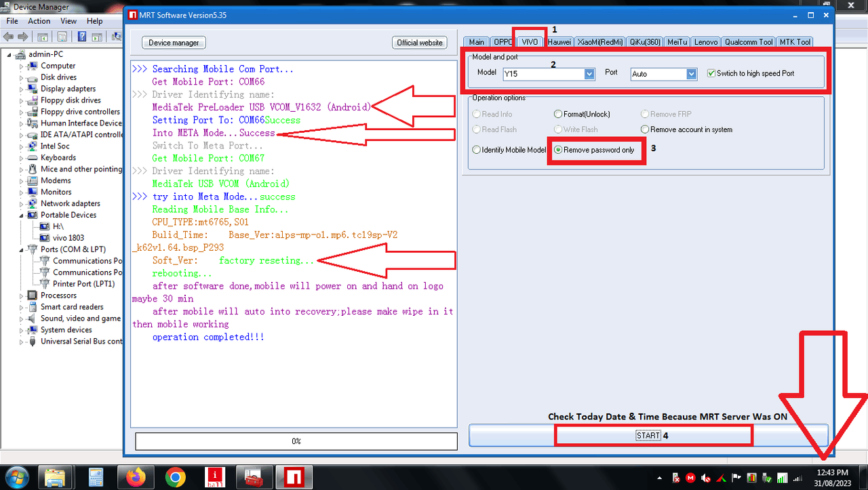The image size is (868, 490).
Task: Click the blue Help question-mark icon in Device Manager
Action: (81, 37)
